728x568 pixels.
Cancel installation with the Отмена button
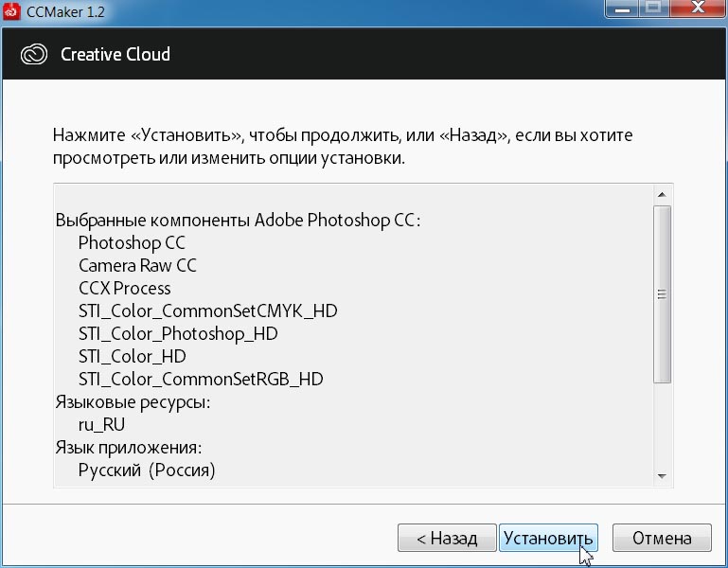point(662,538)
